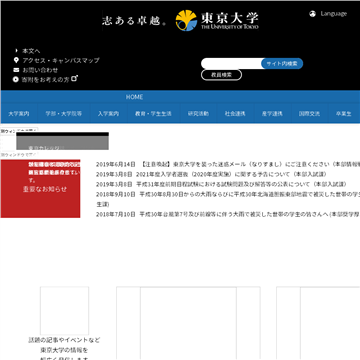Jump to 本文へ link
Screen dimensions: 360x360
click(x=31, y=51)
